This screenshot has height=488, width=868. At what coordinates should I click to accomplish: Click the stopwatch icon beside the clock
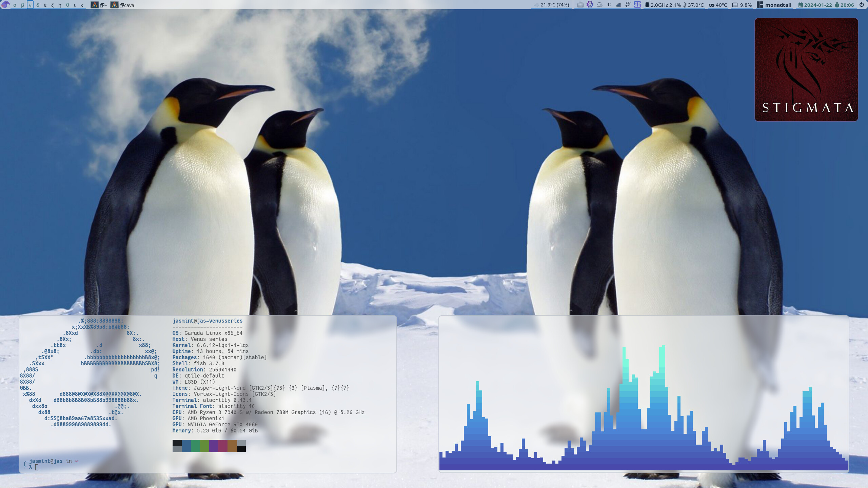click(x=837, y=5)
